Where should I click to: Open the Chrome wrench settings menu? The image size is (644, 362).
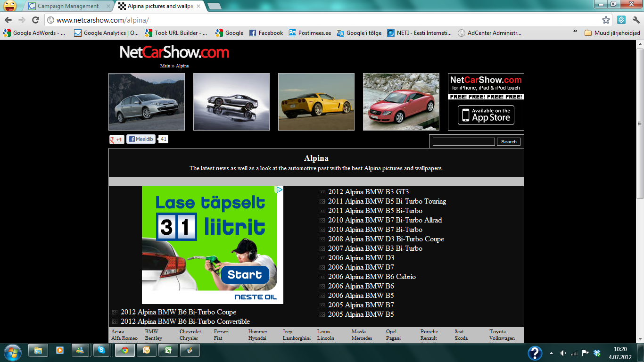(636, 20)
